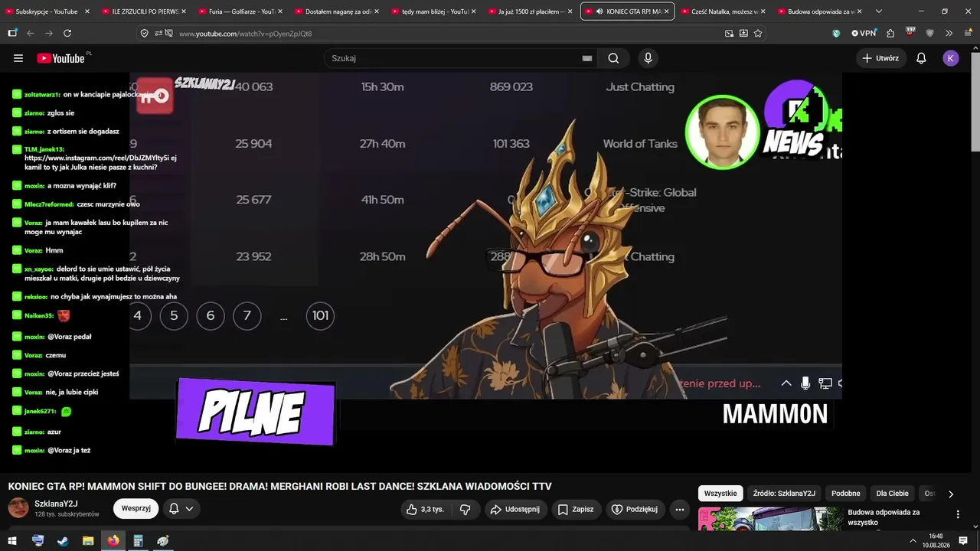Open SzklanaY2J channel avatar
This screenshot has height=551, width=980.
[18, 508]
